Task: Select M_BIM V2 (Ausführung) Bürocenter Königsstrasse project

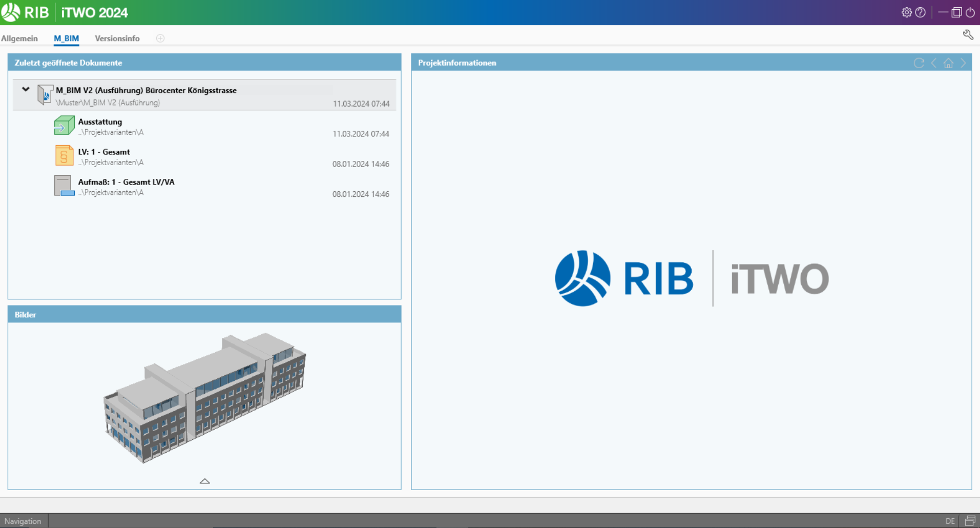Action: 204,95
